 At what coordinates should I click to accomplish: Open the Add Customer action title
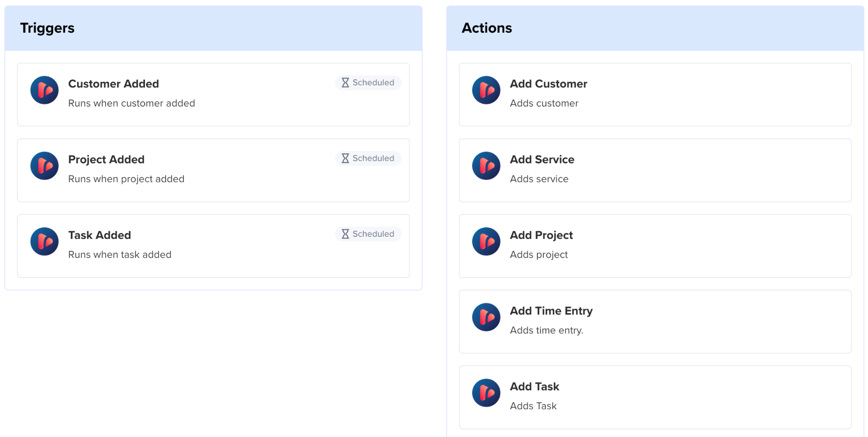[548, 84]
